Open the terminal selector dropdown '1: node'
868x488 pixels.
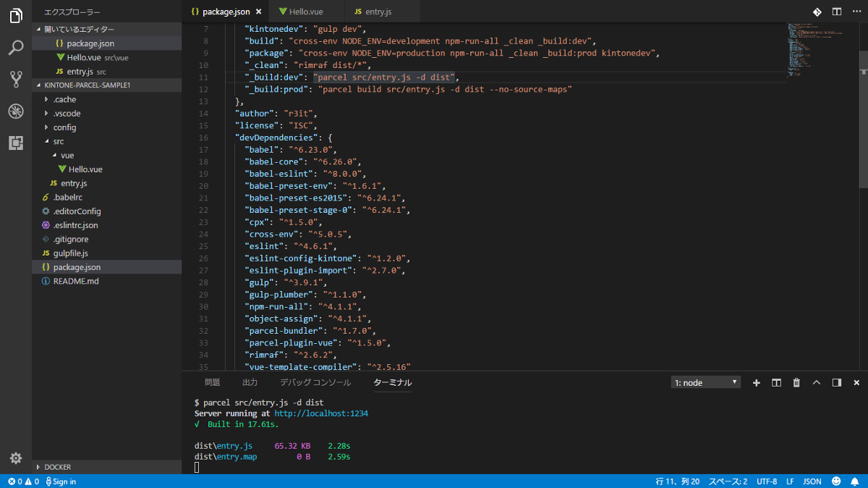pos(705,382)
